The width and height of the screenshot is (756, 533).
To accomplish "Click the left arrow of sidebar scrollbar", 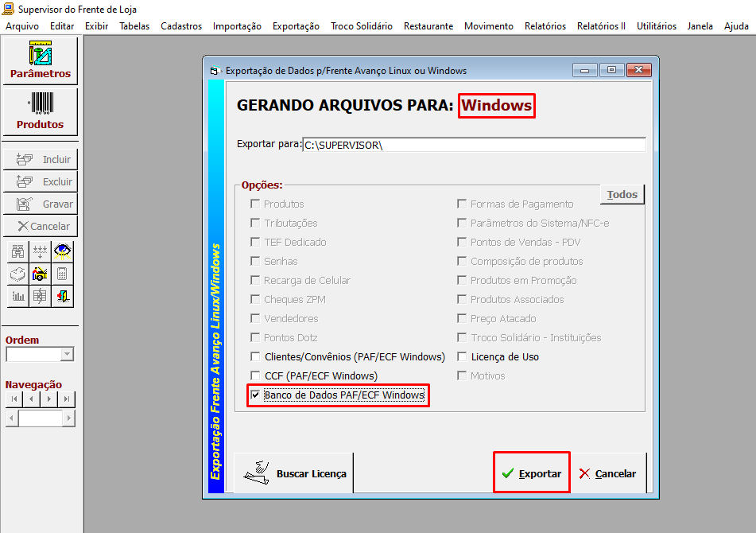I will tap(12, 418).
